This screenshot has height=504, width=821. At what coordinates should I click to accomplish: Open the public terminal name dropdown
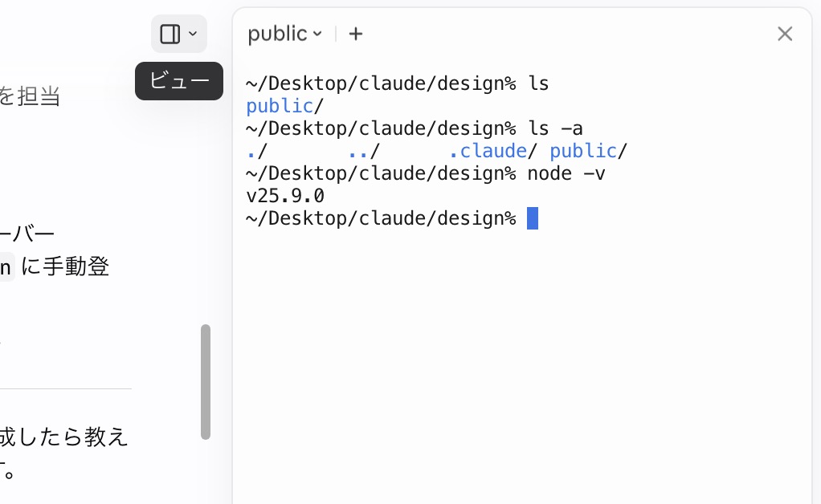(x=284, y=34)
